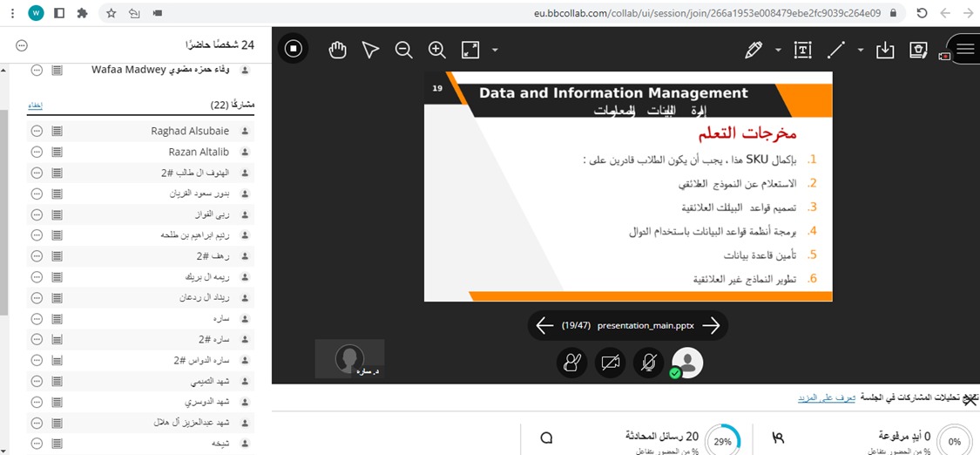Open the pencil tool options dropdown
Image resolution: width=980 pixels, height=455 pixels.
pos(778,50)
